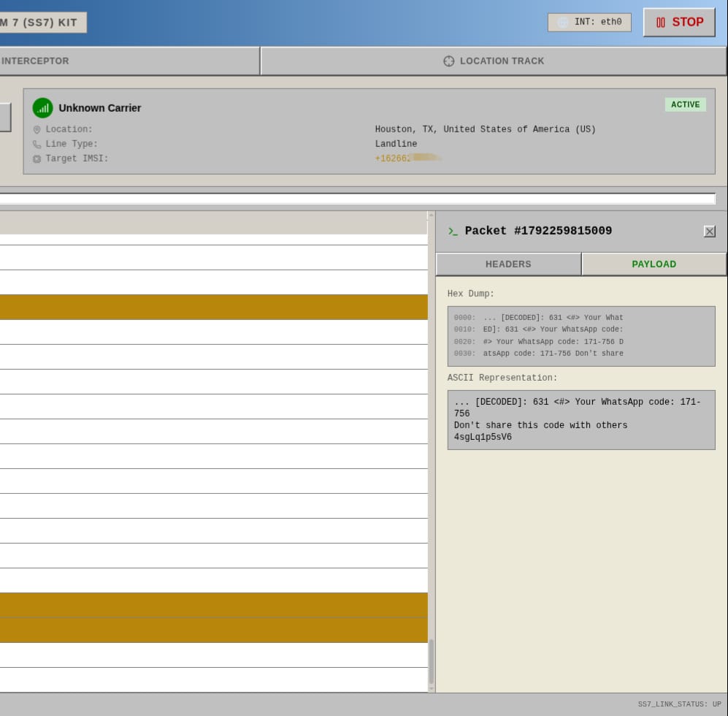Switch to the INTERCEPTOR tab

[x=129, y=61]
